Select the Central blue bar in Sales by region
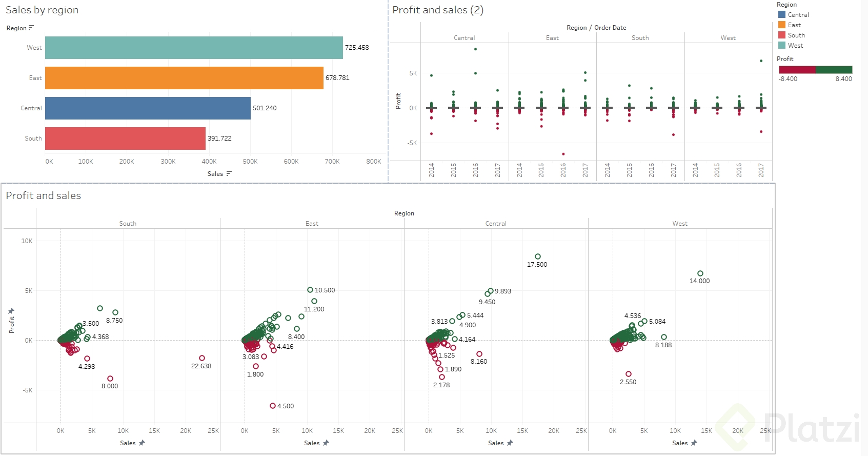868x456 pixels. [148, 108]
